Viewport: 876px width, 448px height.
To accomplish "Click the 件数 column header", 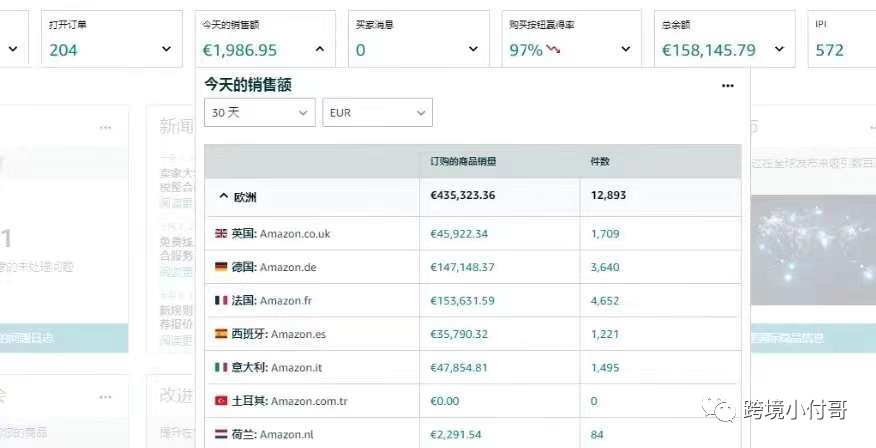I will tap(600, 161).
